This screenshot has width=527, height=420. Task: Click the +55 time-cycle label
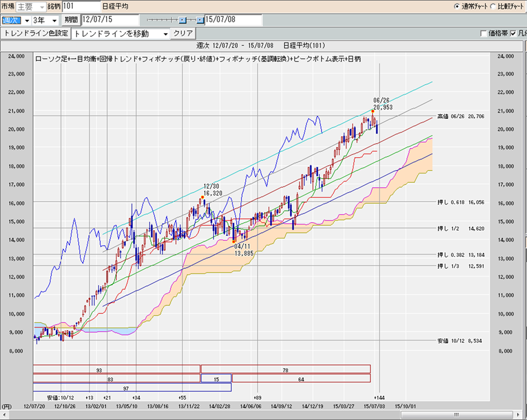coord(182,398)
